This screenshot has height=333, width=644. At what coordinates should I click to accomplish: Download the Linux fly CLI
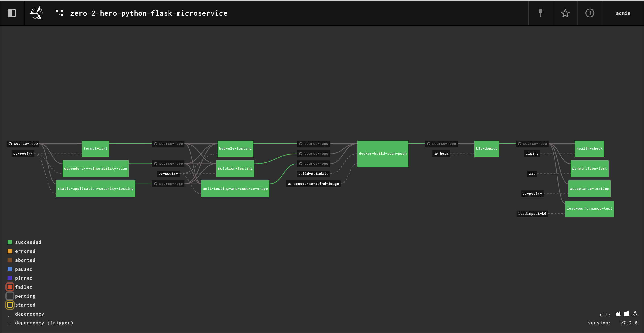tap(635, 314)
